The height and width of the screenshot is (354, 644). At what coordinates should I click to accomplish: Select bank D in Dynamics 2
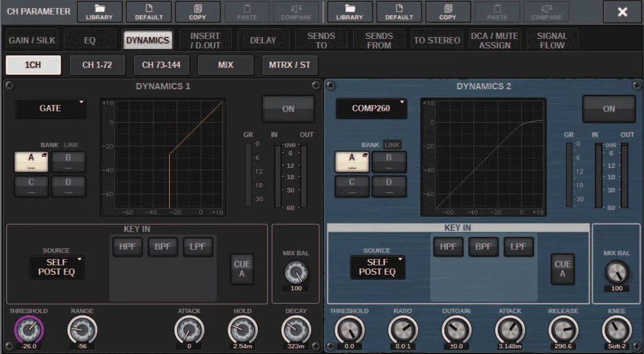coord(389,186)
